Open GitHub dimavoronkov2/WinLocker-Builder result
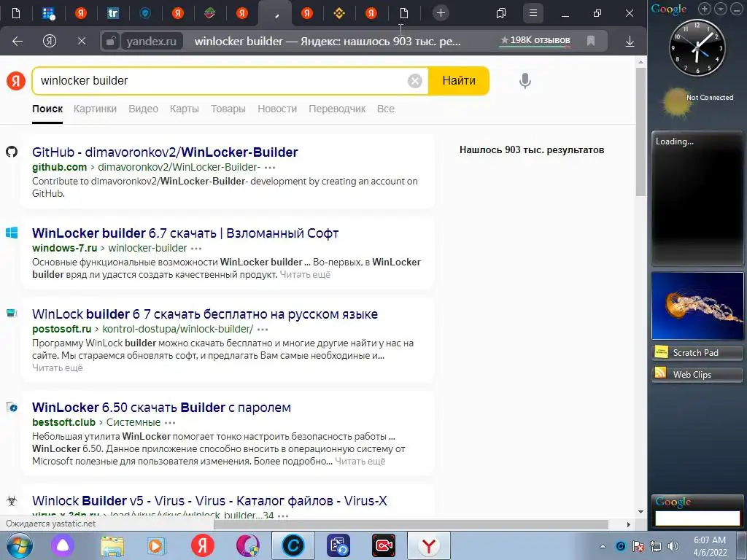 click(165, 152)
